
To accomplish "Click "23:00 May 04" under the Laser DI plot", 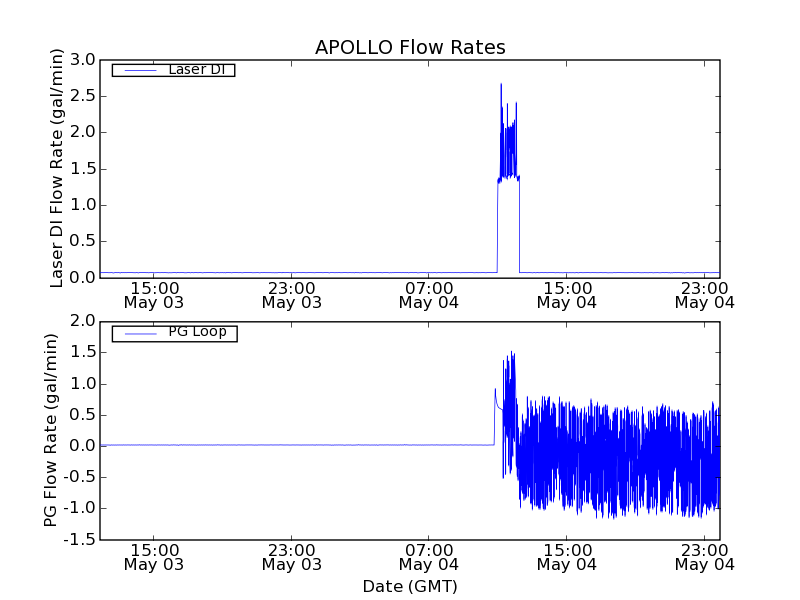I will click(705, 295).
